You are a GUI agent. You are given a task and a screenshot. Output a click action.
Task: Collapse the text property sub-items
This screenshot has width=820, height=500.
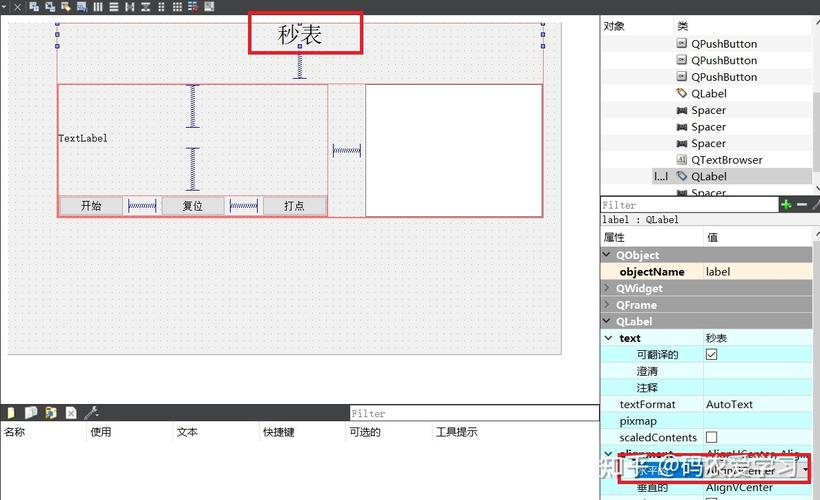(608, 338)
